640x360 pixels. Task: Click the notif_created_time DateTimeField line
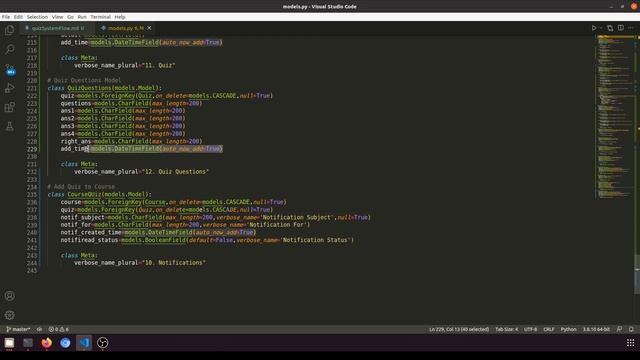tap(158, 232)
